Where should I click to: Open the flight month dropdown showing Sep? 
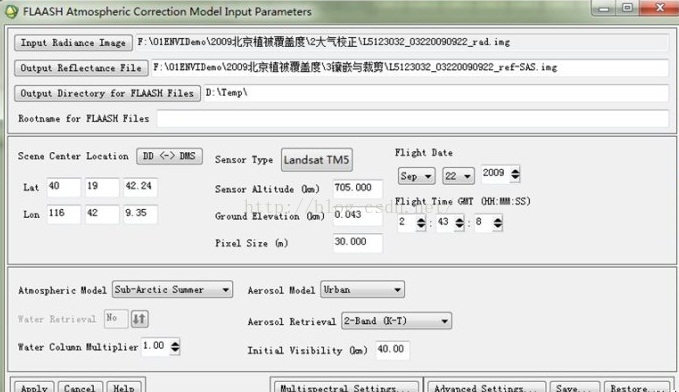416,176
